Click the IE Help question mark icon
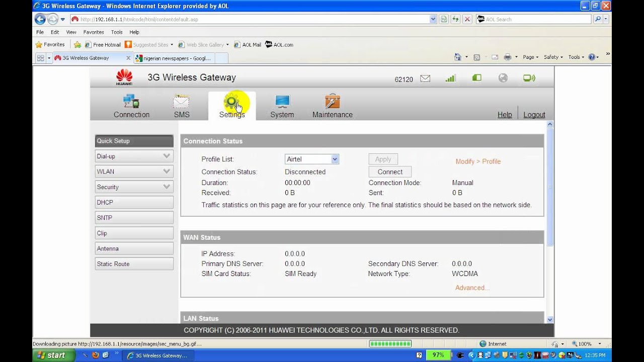This screenshot has width=644, height=362. coord(592,57)
